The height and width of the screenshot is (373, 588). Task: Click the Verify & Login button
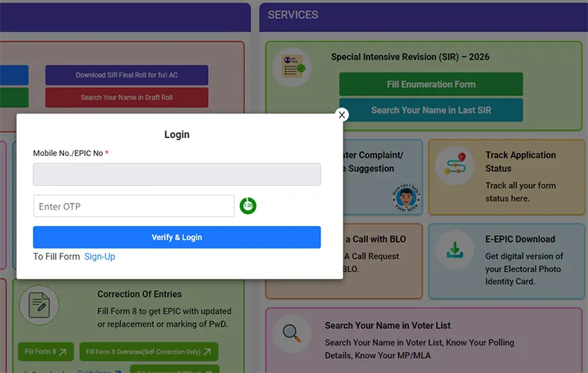point(177,237)
